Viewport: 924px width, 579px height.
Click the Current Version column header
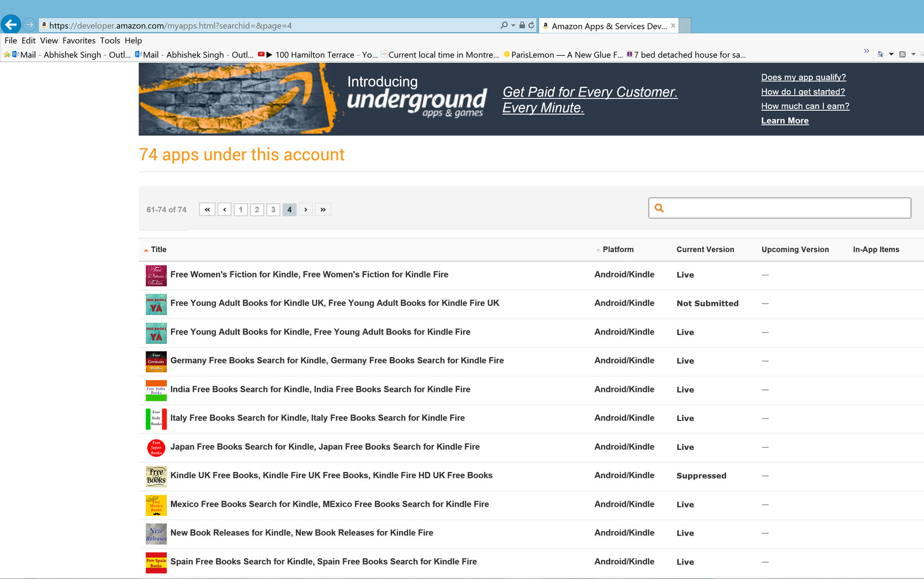point(705,249)
